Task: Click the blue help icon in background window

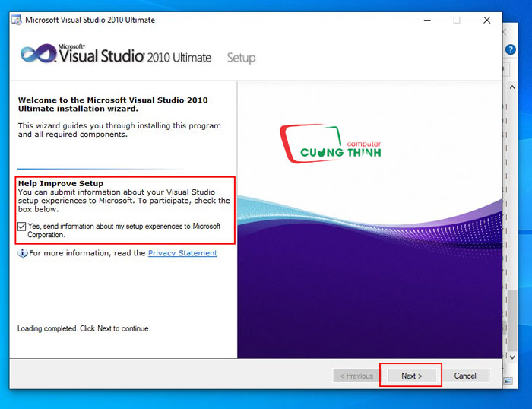Action: tap(510, 49)
